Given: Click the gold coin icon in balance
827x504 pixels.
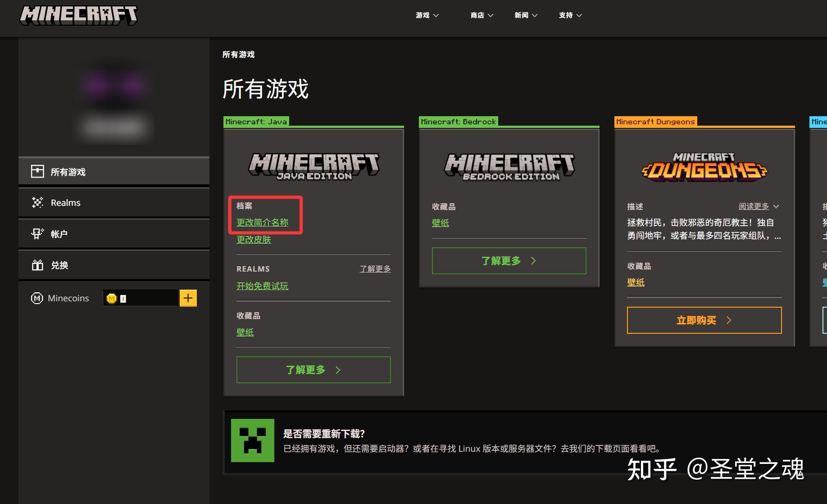Looking at the screenshot, I should pos(112,298).
